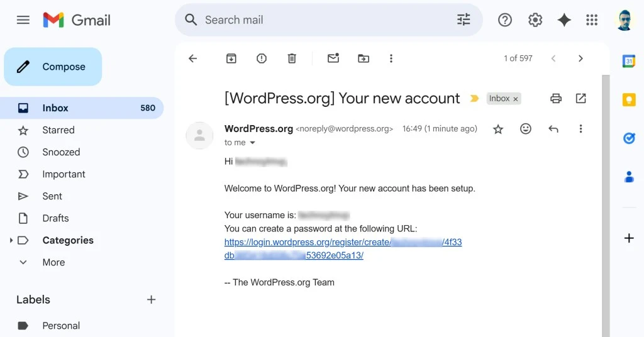Expand the More item in sidebar
644x337 pixels.
[53, 262]
